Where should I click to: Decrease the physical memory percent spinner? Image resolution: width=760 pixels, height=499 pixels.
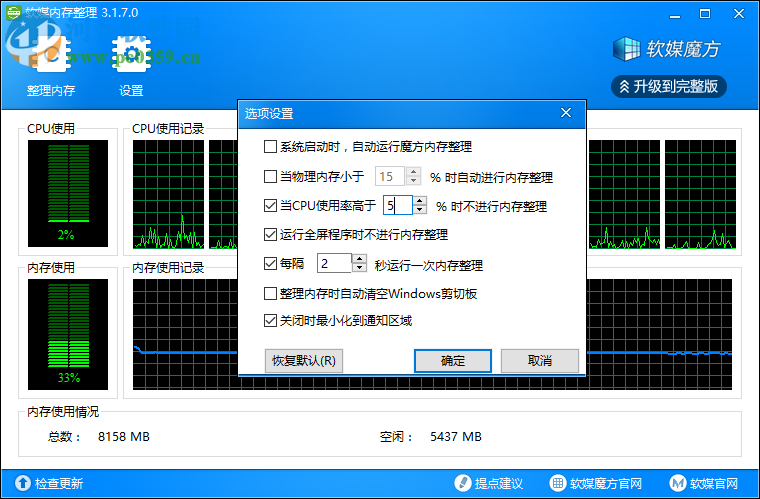[413, 181]
